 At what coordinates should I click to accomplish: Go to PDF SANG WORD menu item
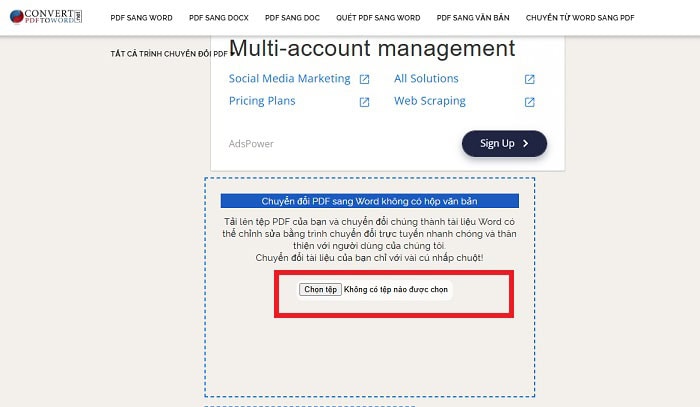(142, 18)
